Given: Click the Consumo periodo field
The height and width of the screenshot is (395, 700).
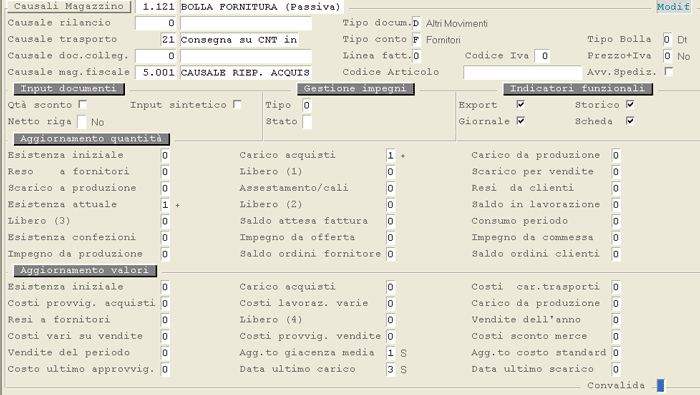Looking at the screenshot, I should [616, 221].
